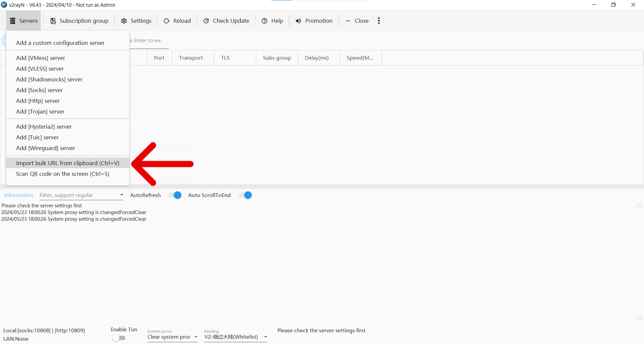644x344 pixels.
Task: Choose Add [VLESS] server
Action: [x=68, y=69]
